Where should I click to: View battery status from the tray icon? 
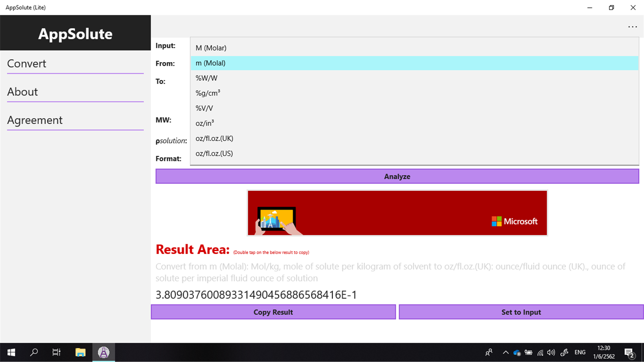pos(528,352)
